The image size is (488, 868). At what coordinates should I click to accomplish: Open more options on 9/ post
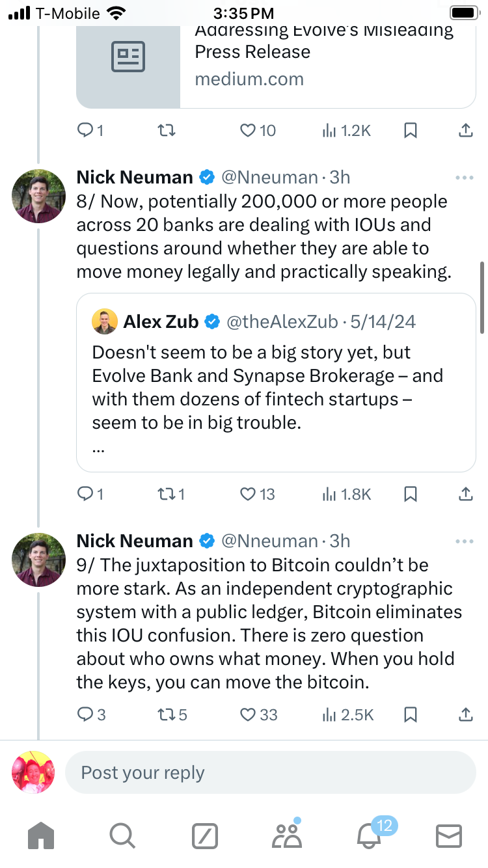pyautogui.click(x=465, y=541)
